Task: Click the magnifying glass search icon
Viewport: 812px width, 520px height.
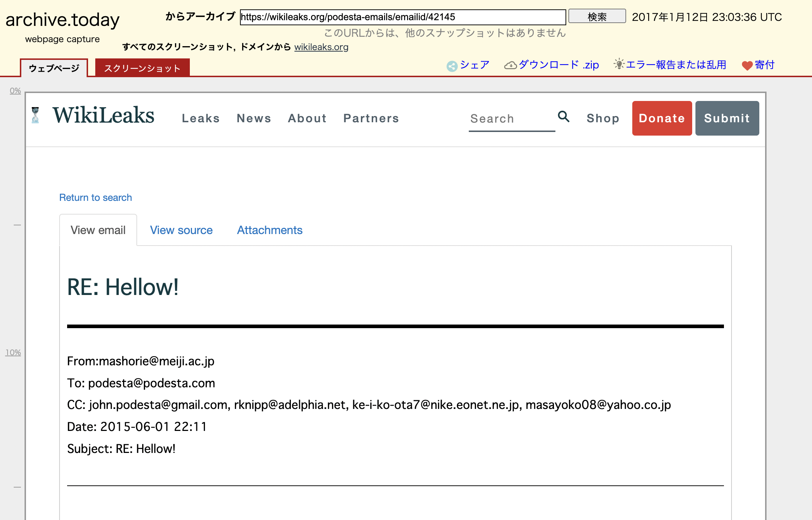Action: pos(563,116)
